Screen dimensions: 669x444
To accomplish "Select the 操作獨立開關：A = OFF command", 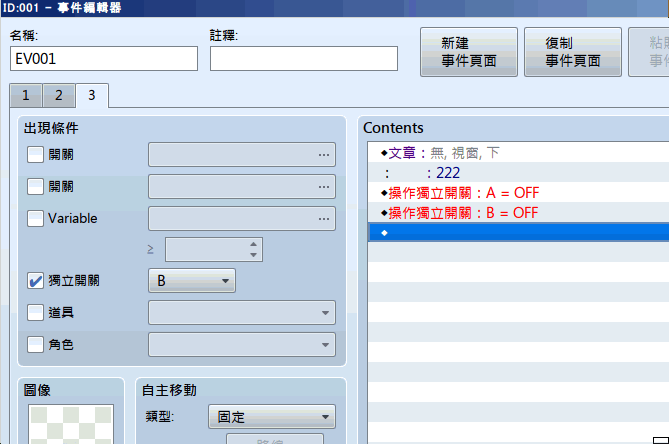I will point(518,192).
